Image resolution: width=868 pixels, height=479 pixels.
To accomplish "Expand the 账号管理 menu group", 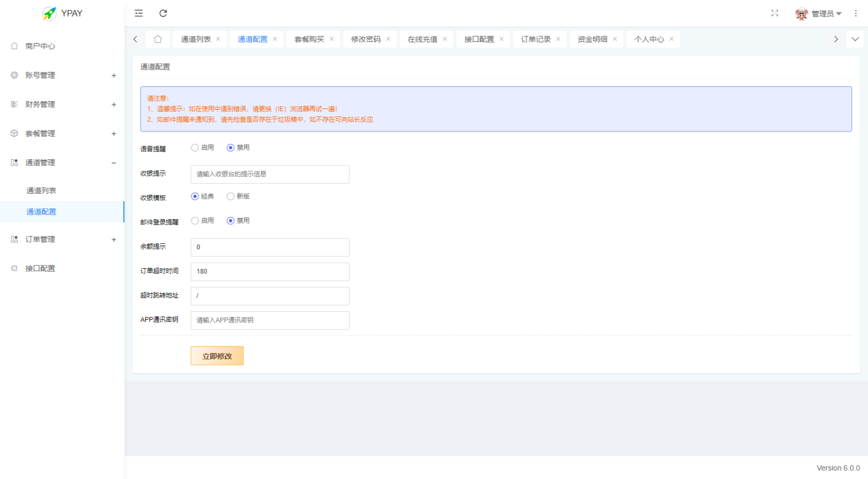I will [40, 75].
